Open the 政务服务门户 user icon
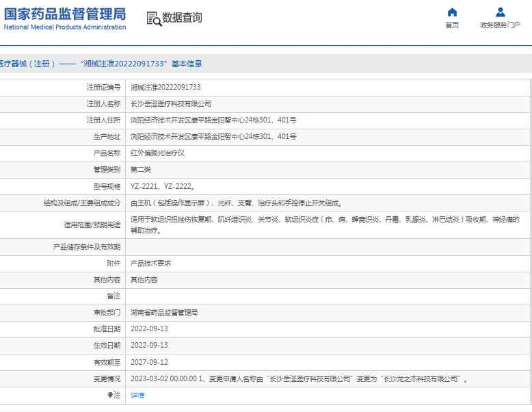 (500, 12)
